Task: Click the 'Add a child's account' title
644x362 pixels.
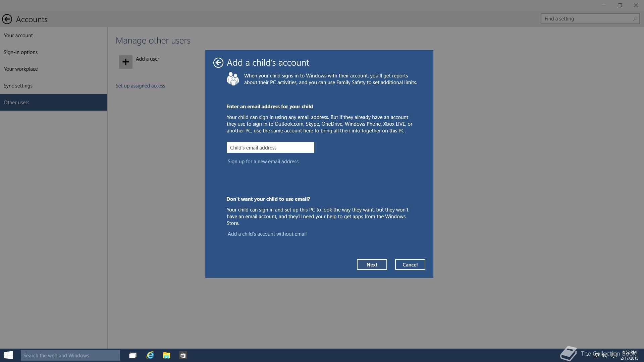Action: click(268, 63)
